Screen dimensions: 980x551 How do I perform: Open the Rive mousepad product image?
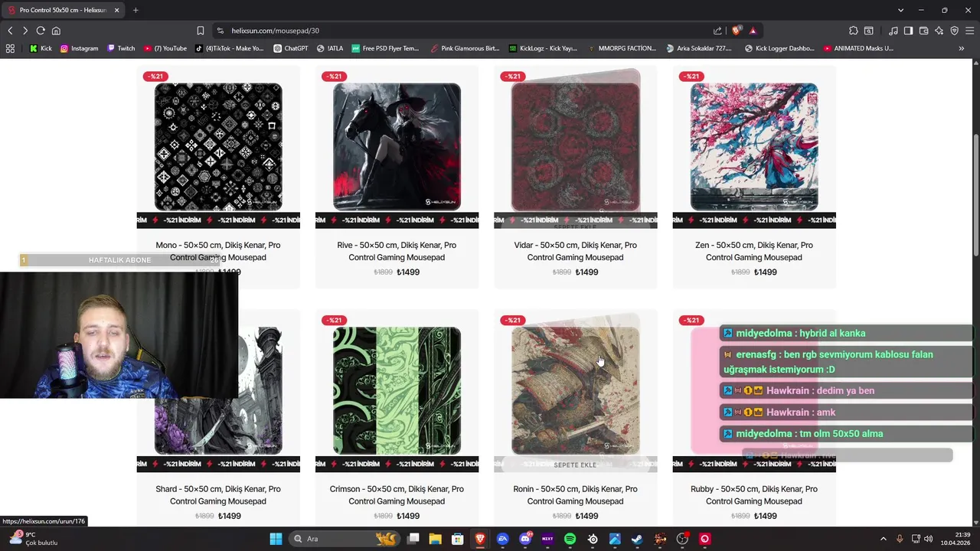point(397,147)
